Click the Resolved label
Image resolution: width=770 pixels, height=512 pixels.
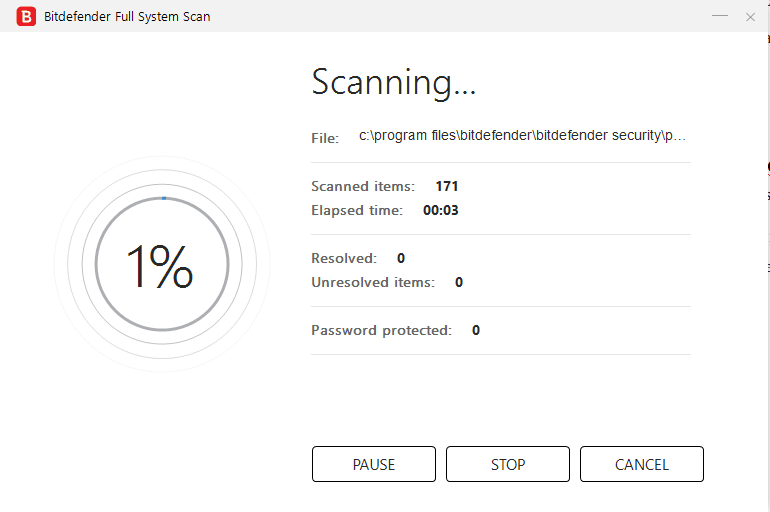344,258
